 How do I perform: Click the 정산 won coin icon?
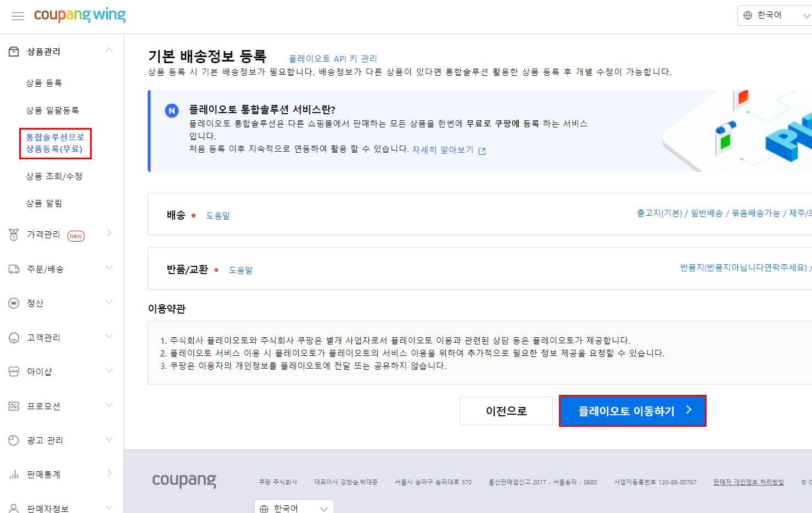pos(14,303)
